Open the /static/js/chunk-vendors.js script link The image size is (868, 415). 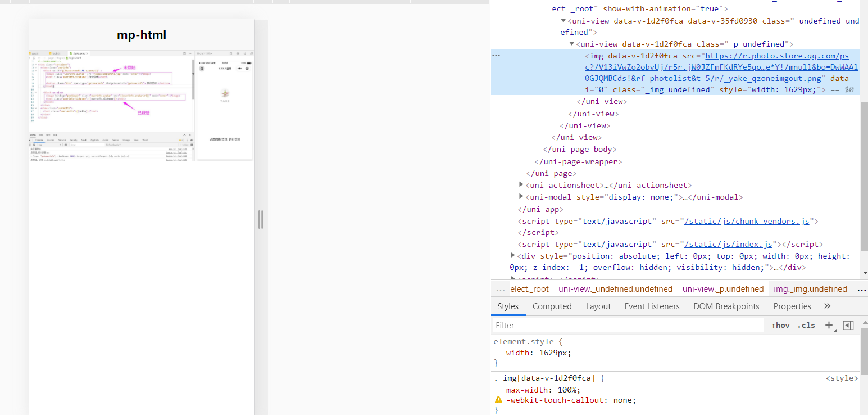coord(747,220)
